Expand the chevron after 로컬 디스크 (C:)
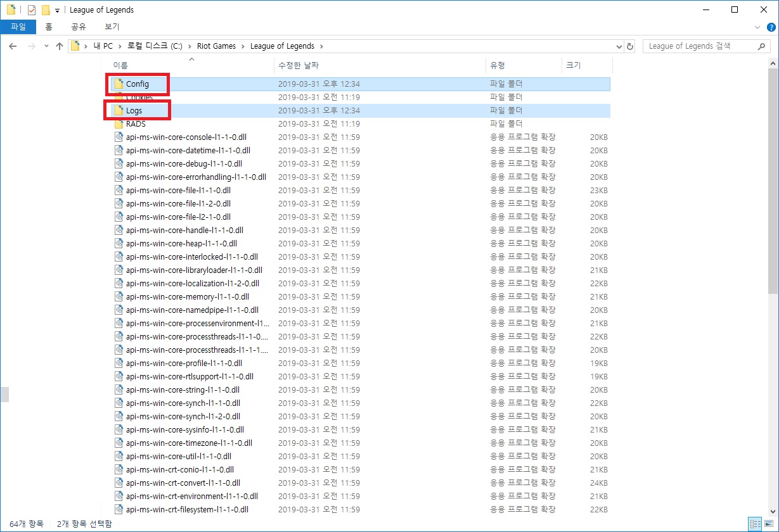The height and width of the screenshot is (532, 779). (190, 46)
